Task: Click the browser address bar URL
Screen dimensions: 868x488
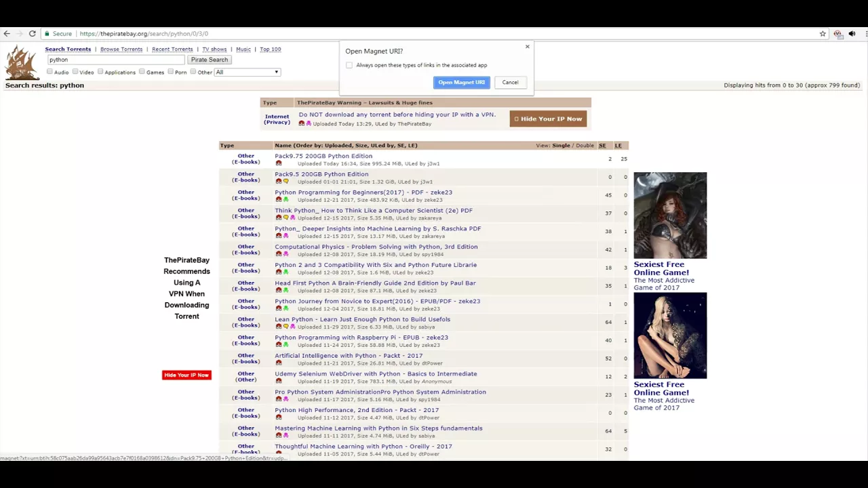Action: pyautogui.click(x=144, y=33)
